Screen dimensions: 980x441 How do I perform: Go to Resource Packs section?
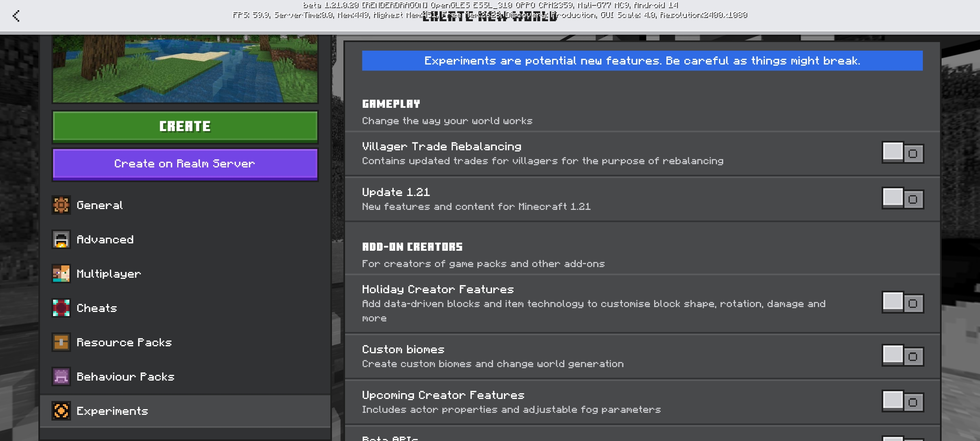pyautogui.click(x=124, y=342)
